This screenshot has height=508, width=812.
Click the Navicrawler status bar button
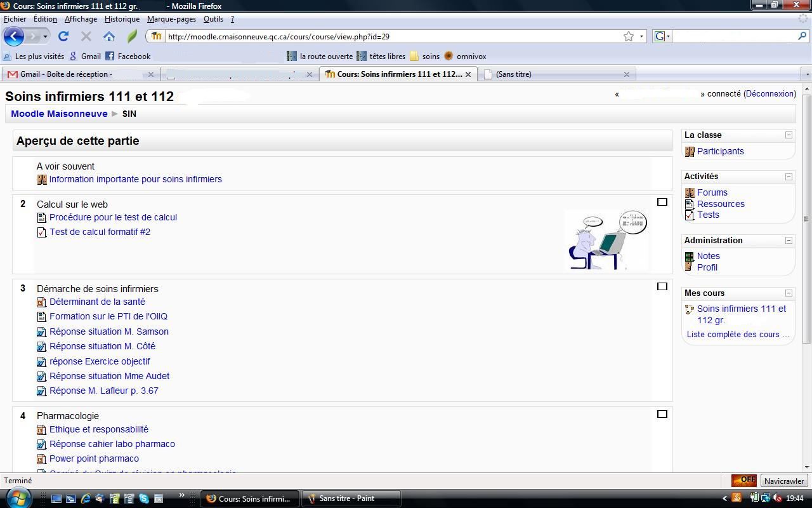pos(784,481)
